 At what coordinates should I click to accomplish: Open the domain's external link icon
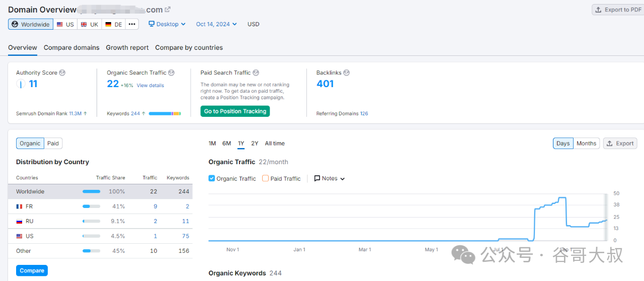pyautogui.click(x=168, y=10)
